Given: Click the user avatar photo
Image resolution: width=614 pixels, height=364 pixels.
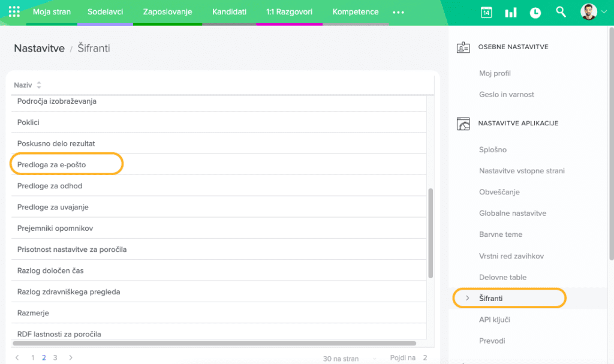Looking at the screenshot, I should 589,12.
